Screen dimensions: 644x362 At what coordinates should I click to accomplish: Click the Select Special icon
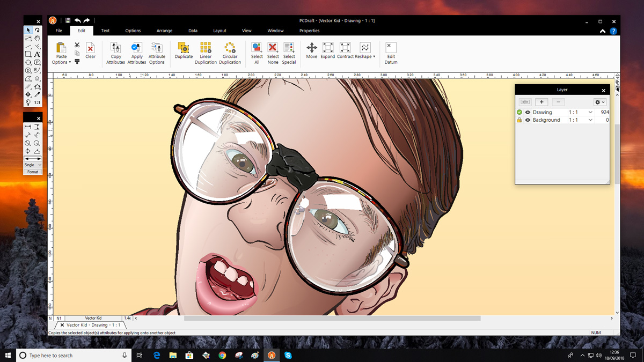point(289,48)
